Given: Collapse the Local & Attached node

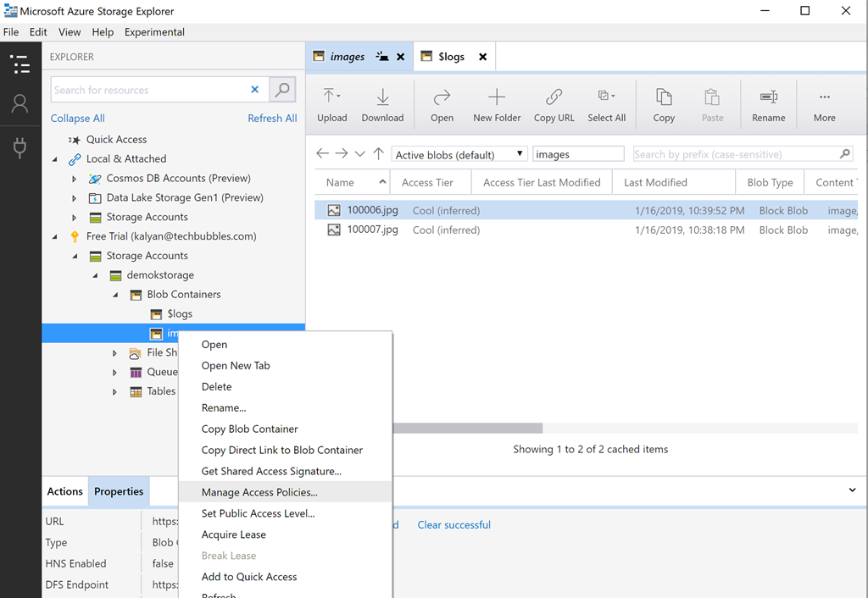Looking at the screenshot, I should 55,159.
